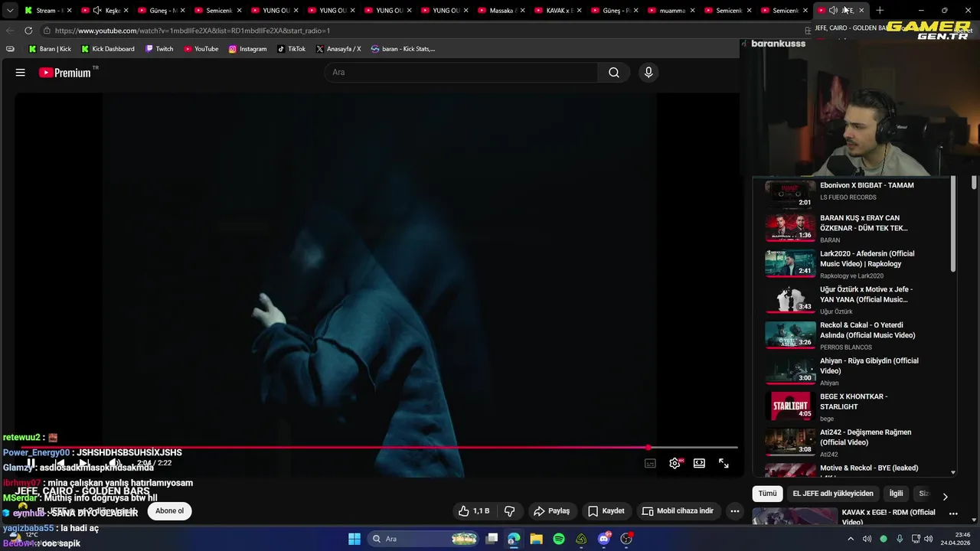Select the İlgili filter chip

[x=896, y=494]
